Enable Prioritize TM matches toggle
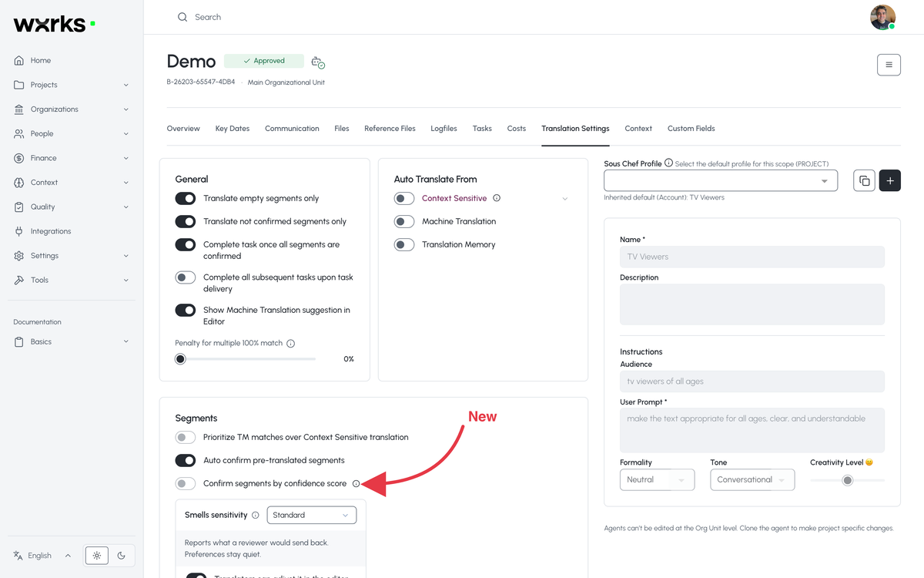This screenshot has height=578, width=924. click(186, 437)
